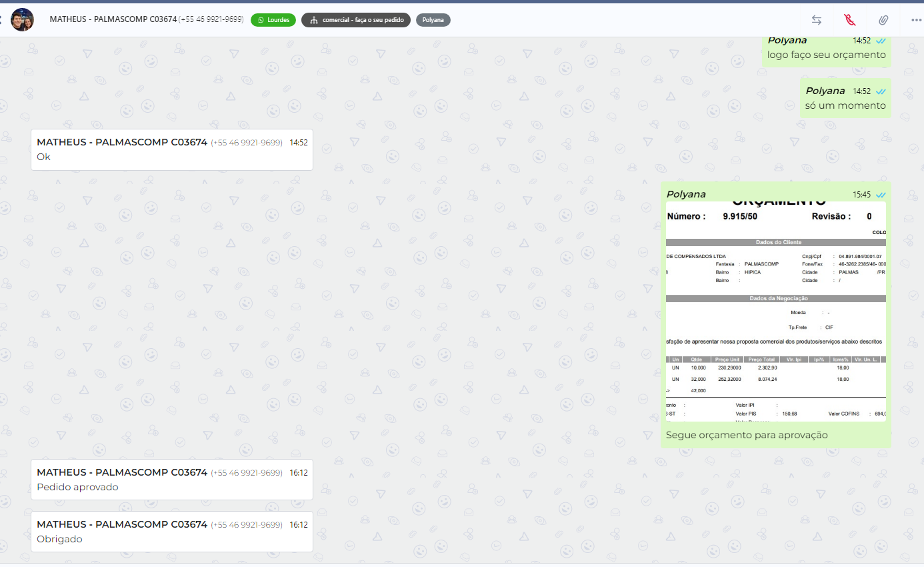Click the grey Polyana agent tag
Screen dimensions: 924x567
pos(433,20)
